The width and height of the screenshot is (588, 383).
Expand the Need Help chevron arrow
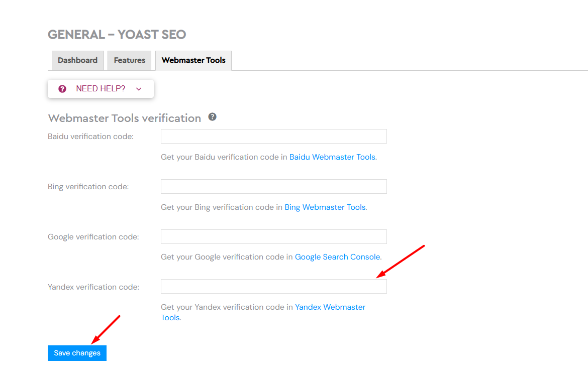pyautogui.click(x=139, y=89)
